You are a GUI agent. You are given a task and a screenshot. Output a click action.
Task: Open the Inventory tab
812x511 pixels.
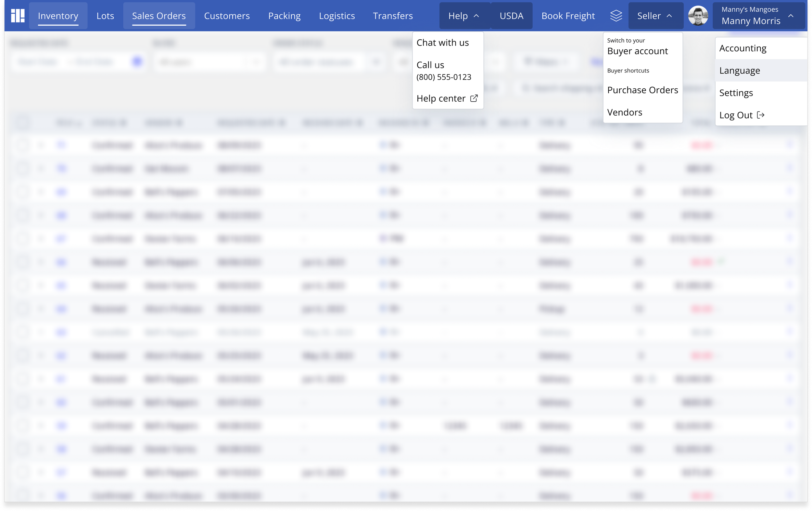58,16
